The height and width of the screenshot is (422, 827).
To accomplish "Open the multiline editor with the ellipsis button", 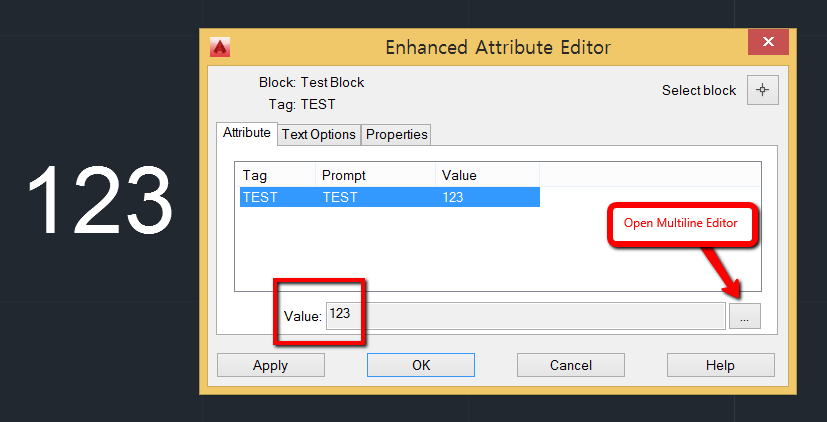I will click(744, 316).
